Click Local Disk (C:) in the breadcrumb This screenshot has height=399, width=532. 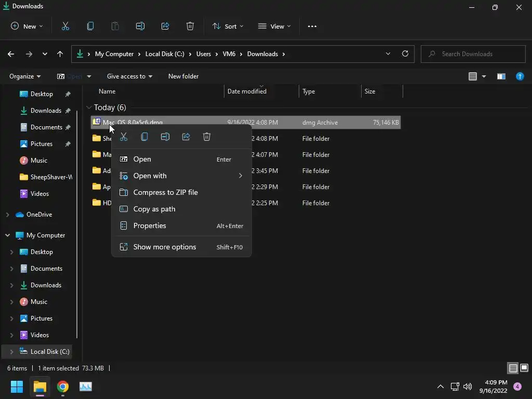coord(165,54)
